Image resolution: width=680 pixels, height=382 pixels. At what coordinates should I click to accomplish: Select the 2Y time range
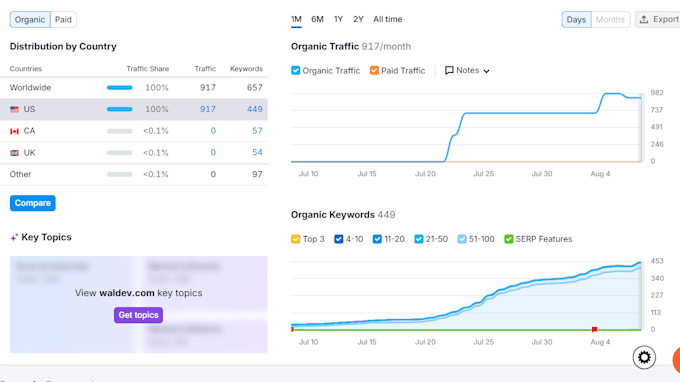pos(358,19)
